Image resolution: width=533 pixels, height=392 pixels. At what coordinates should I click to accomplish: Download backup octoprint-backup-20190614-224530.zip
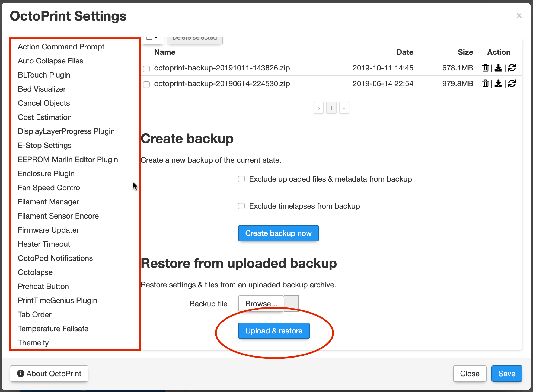[498, 83]
